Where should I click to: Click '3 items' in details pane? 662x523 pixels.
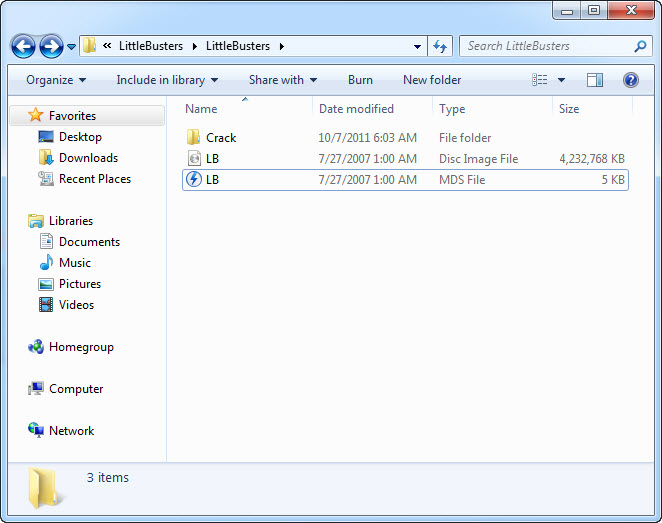(108, 477)
